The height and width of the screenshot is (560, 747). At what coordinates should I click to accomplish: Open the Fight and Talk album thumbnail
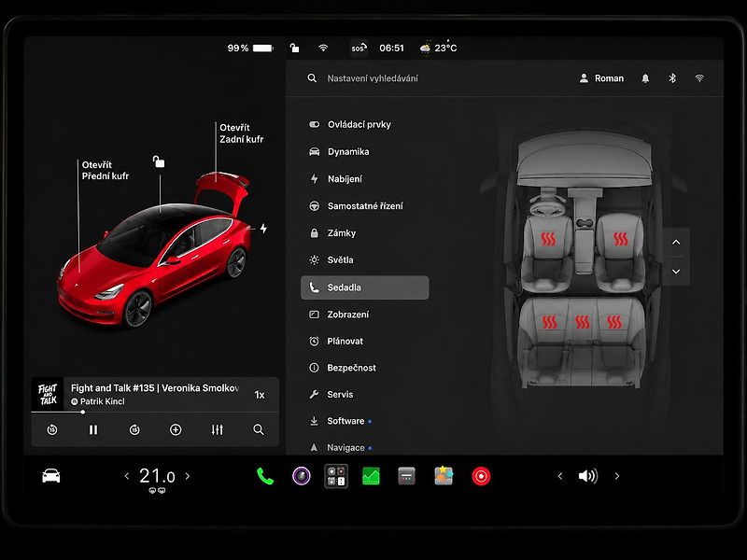tap(48, 394)
